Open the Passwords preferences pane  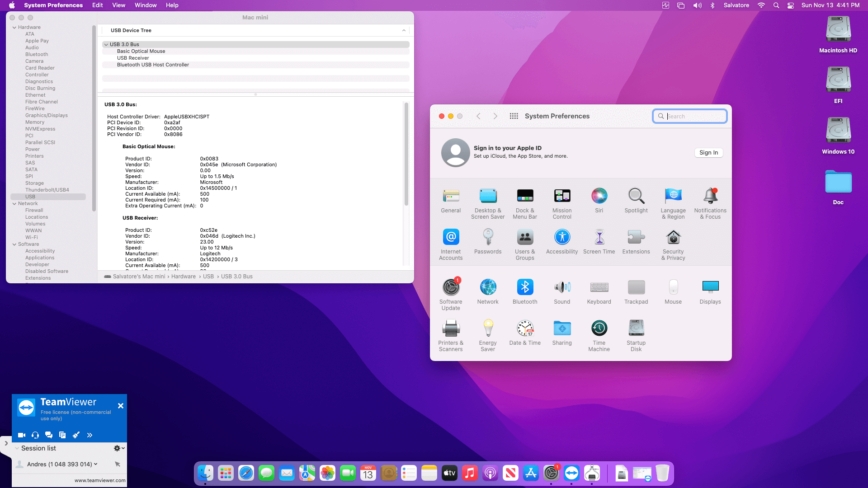(x=488, y=242)
